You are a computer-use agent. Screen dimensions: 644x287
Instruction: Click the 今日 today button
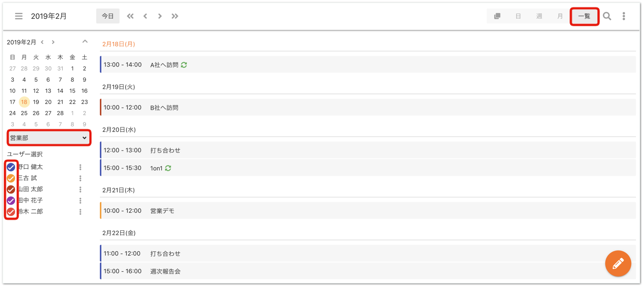point(108,16)
